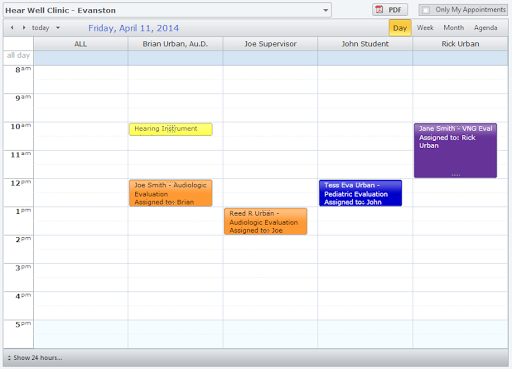The image size is (512, 369).
Task: Expand the today date picker arrow
Action: coord(58,28)
